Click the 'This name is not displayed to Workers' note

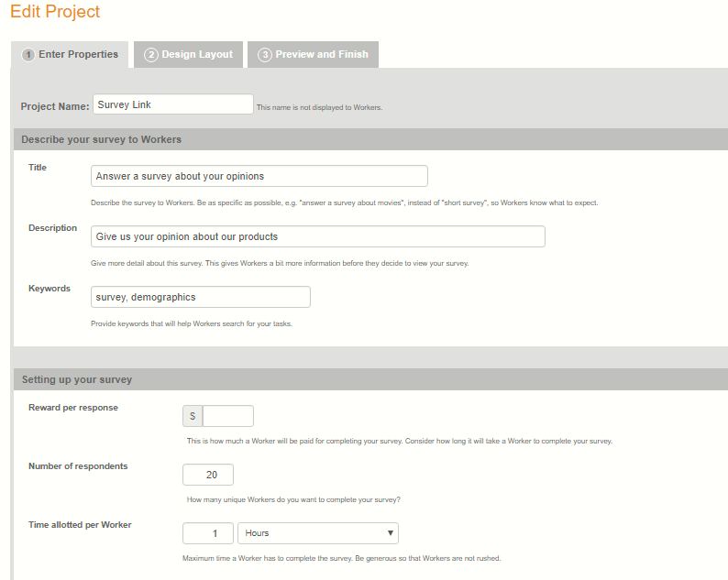[319, 107]
